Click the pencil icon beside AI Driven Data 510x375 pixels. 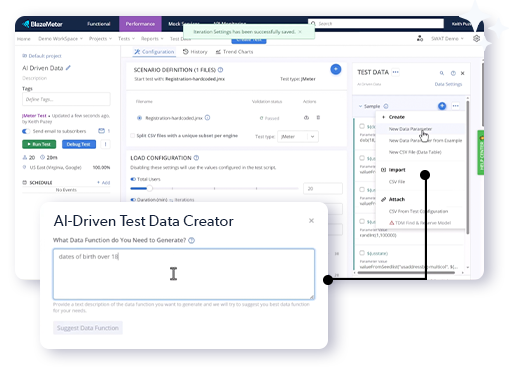pos(68,68)
